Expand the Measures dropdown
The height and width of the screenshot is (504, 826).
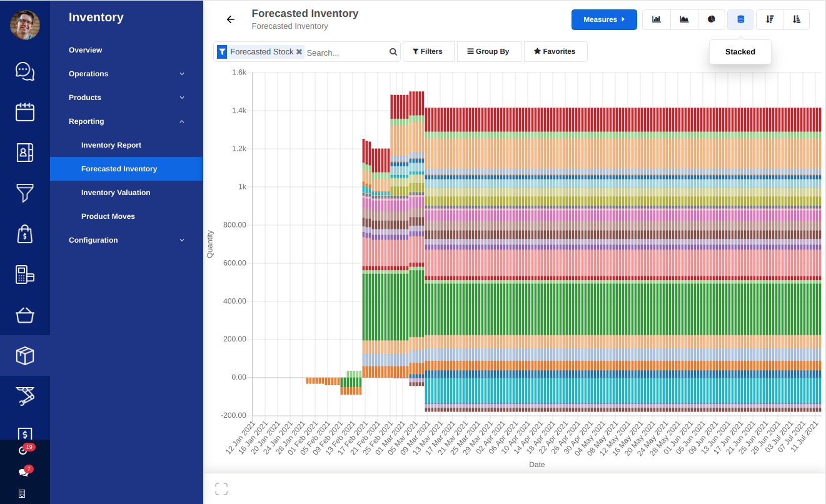[x=603, y=19]
